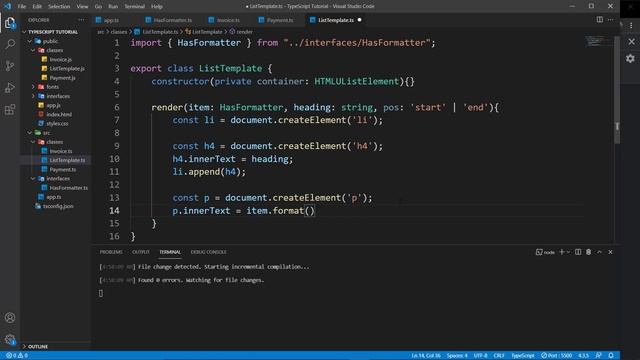Viewport: 640px width, 360px height.
Task: Click the Live Server Port 5500 status item
Action: pyautogui.click(x=557, y=356)
